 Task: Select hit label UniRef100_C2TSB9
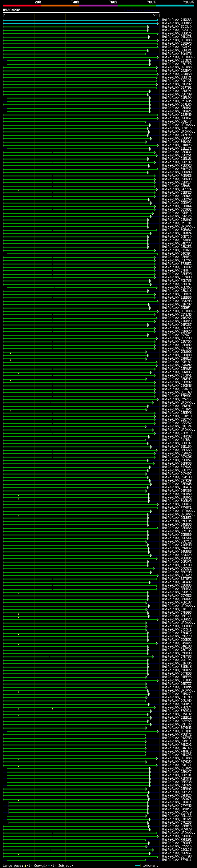(177, 349)
